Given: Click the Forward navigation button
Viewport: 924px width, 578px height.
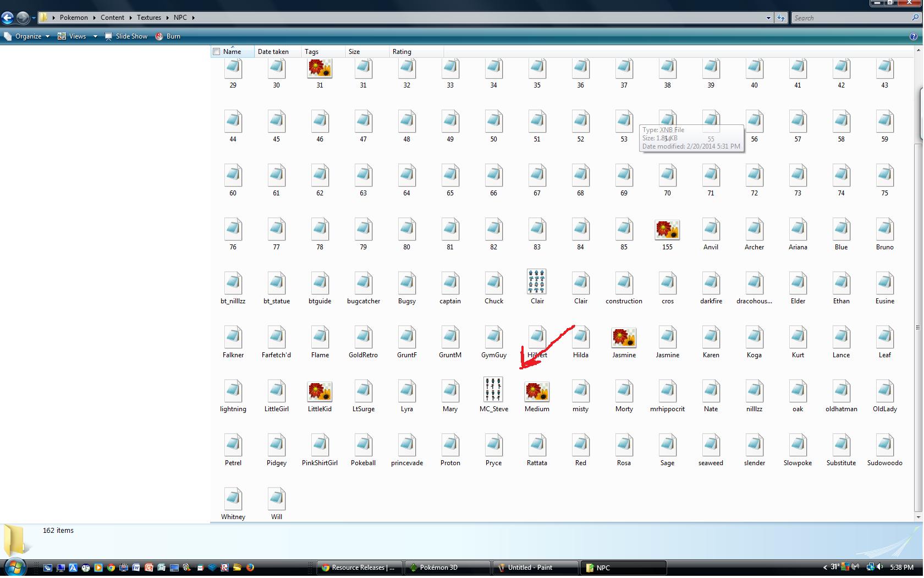Looking at the screenshot, I should coord(23,18).
